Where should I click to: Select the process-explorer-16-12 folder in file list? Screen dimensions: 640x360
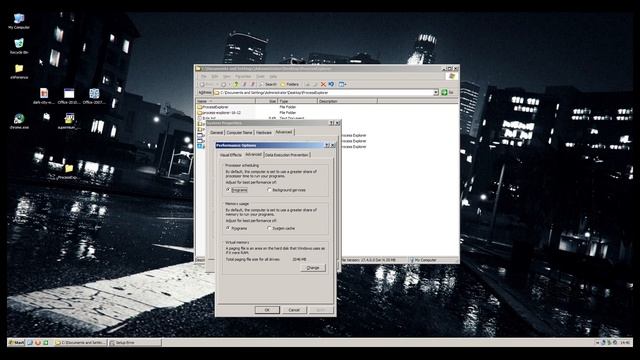pyautogui.click(x=219, y=112)
